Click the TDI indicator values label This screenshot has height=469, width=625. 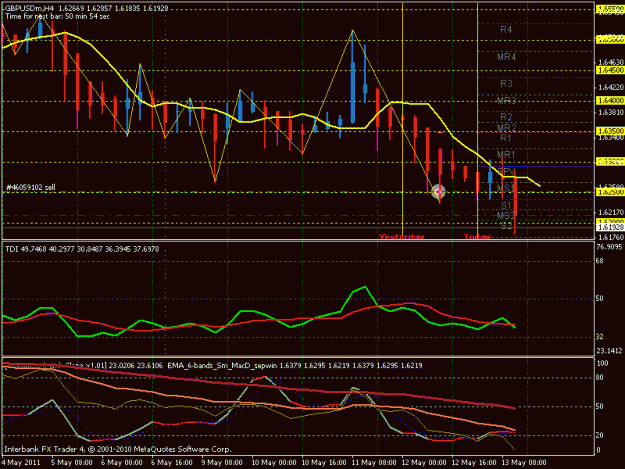click(x=82, y=249)
